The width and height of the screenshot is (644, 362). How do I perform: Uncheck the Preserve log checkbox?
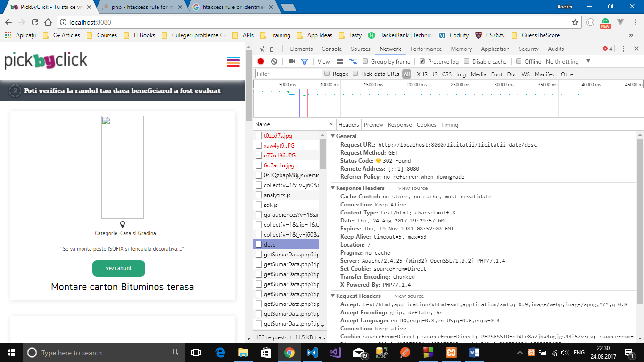(422, 61)
